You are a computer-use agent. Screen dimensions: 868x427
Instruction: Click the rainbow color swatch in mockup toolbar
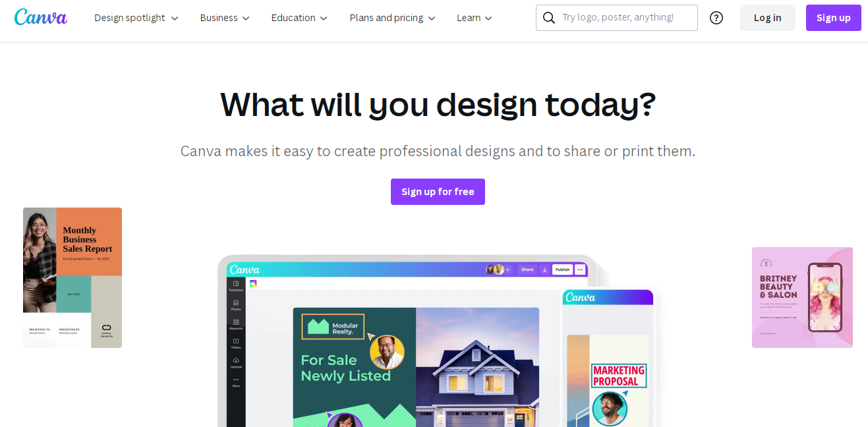[x=253, y=283]
